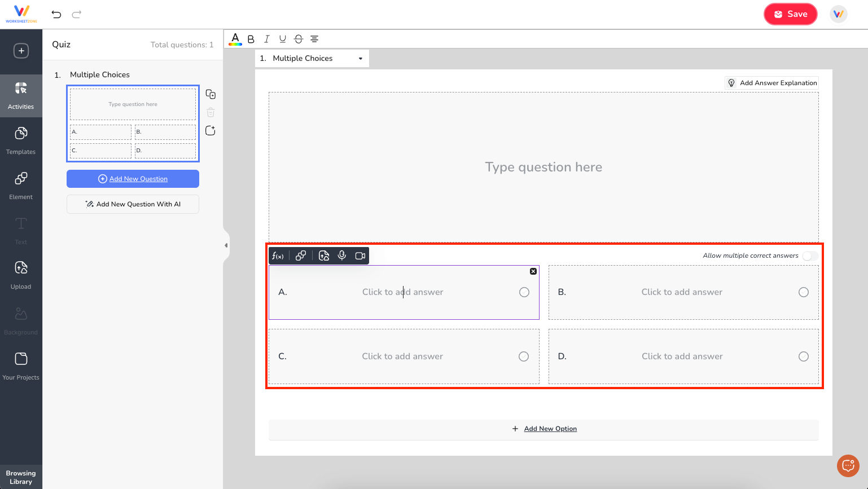The image size is (868, 489).
Task: Mark answer D correct via its radio button
Action: coord(803,356)
